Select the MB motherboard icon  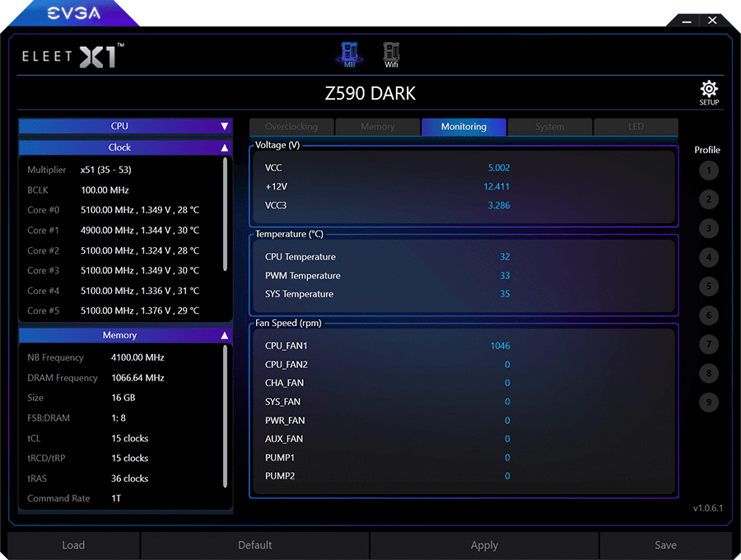(350, 54)
